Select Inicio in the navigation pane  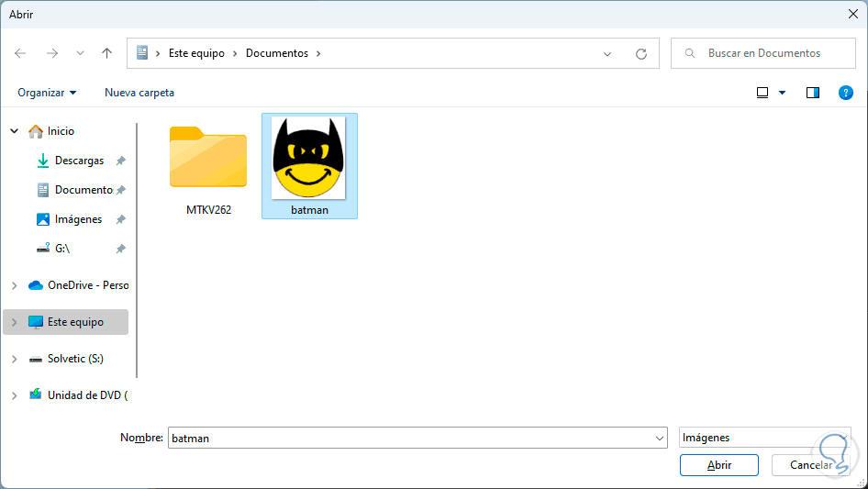pos(61,131)
